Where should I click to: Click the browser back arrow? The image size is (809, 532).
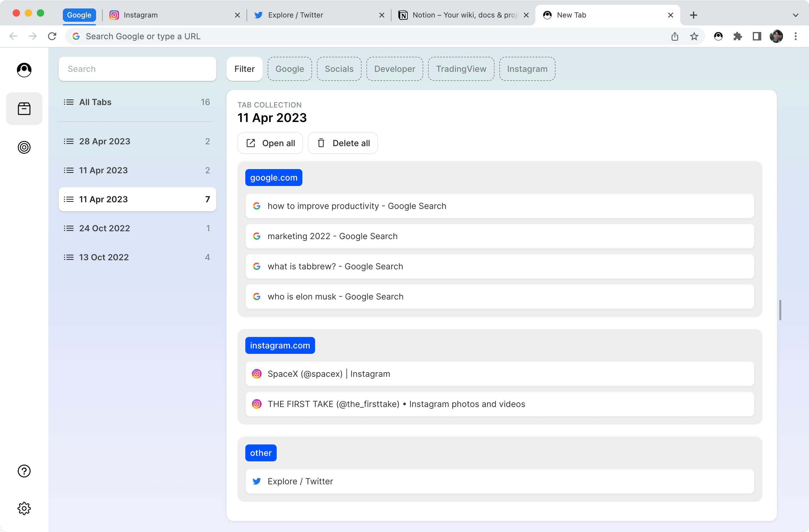point(13,36)
